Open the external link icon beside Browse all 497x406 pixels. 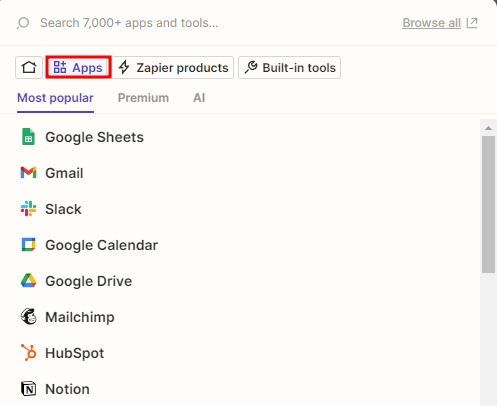pos(472,23)
